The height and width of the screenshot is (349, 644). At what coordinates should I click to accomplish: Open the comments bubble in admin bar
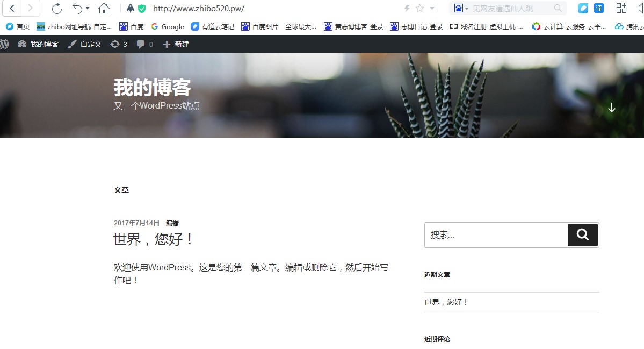click(x=144, y=44)
